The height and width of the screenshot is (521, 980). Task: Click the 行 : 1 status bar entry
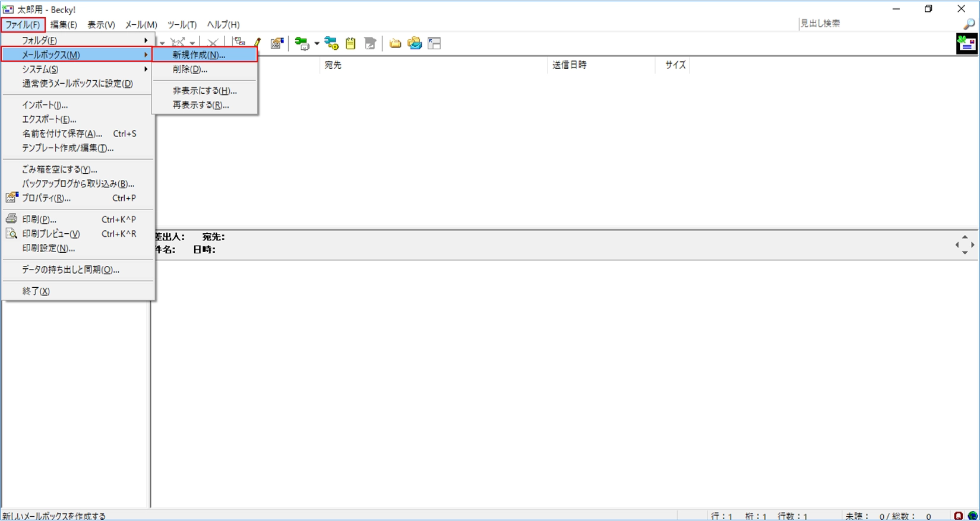(x=722, y=516)
